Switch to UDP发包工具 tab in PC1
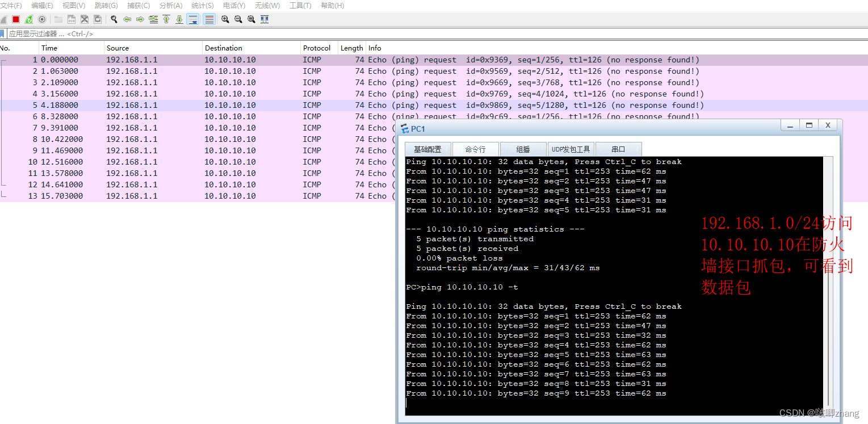 point(571,149)
